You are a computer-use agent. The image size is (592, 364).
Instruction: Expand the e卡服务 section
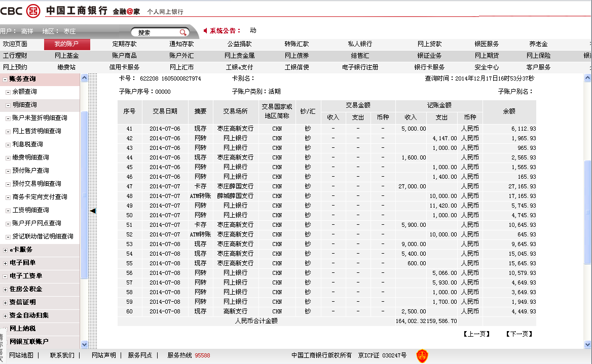(x=6, y=250)
